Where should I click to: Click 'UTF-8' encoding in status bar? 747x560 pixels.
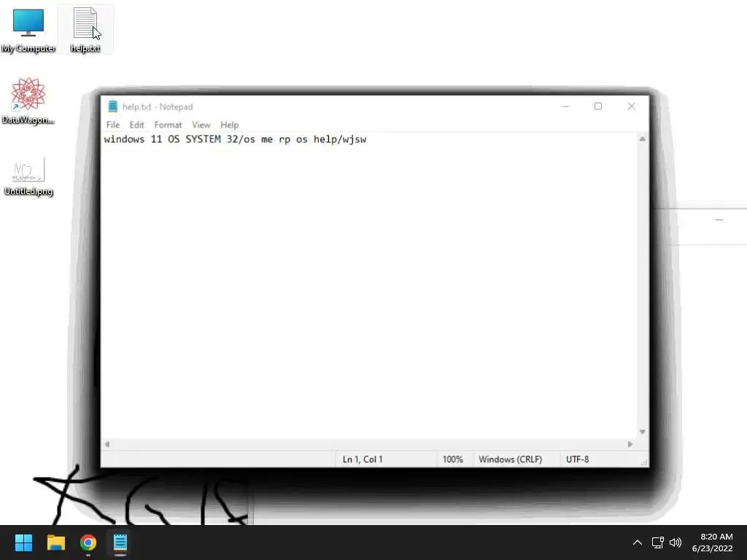point(578,459)
